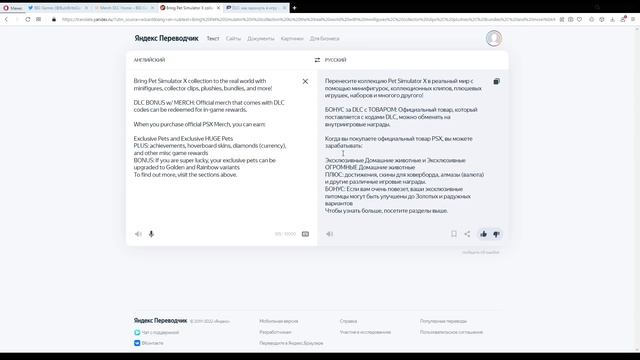640x360 pixels.
Task: Open browser easy setup menu icon
Action: point(633,19)
